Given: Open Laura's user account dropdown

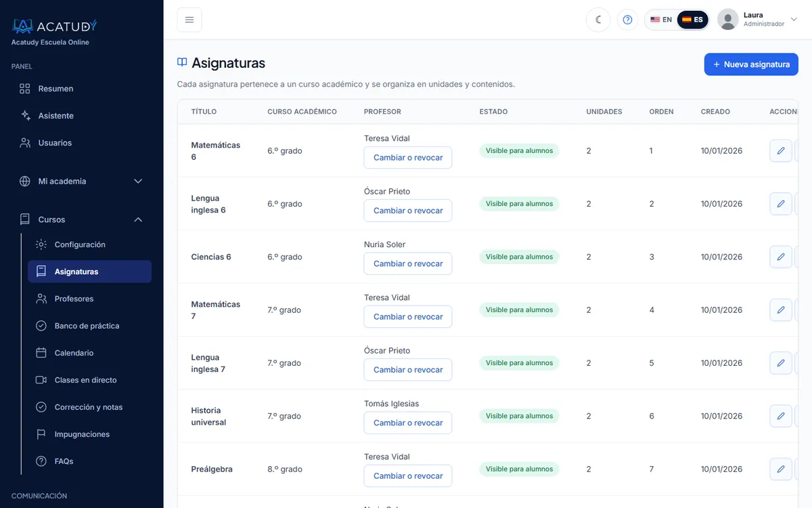Looking at the screenshot, I should 758,20.
